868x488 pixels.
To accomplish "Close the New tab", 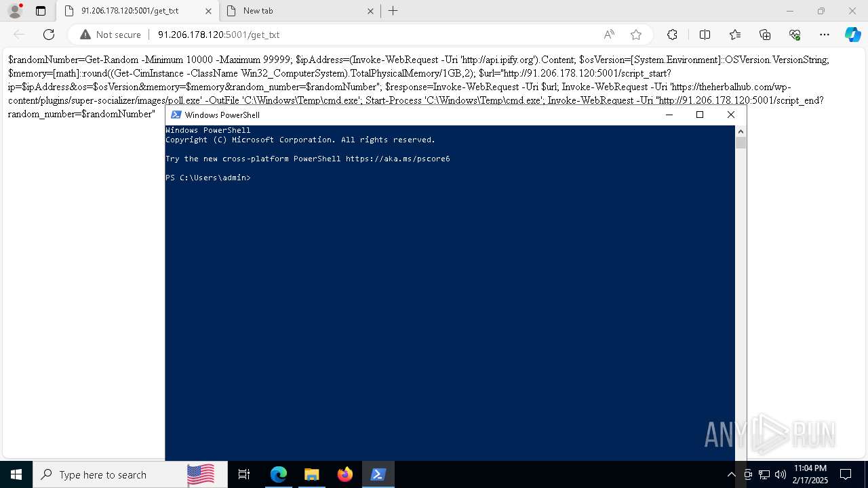I will click(370, 11).
